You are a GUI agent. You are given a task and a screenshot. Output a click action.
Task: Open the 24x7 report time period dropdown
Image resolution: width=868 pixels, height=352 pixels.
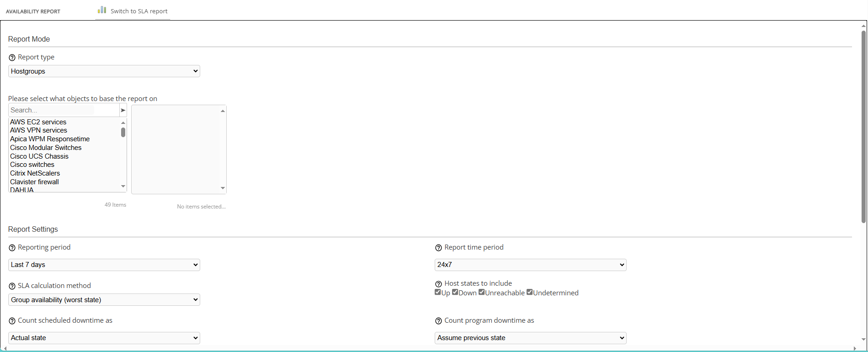coord(530,265)
